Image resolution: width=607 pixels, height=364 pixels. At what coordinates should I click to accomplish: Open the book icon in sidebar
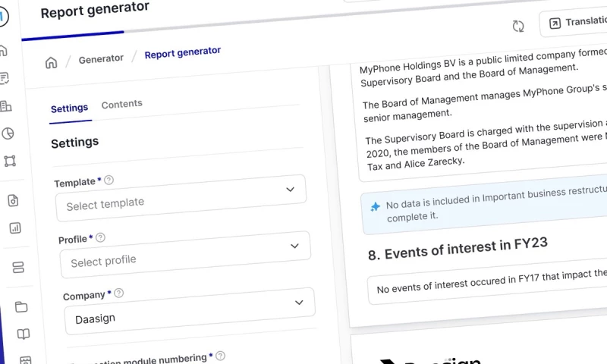tap(24, 334)
